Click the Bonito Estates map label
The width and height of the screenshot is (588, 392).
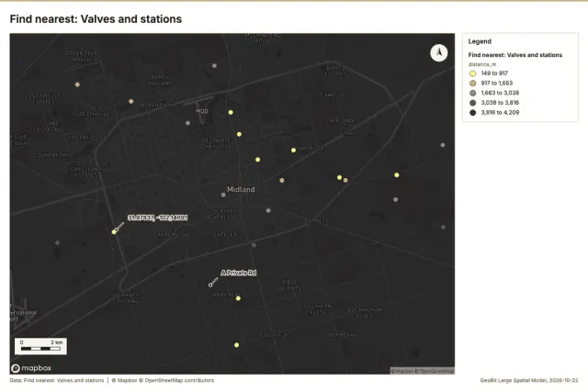(x=336, y=71)
